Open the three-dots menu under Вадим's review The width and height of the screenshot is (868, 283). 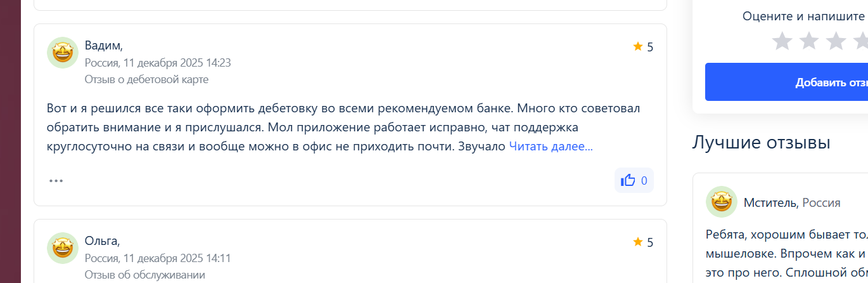pyautogui.click(x=56, y=181)
